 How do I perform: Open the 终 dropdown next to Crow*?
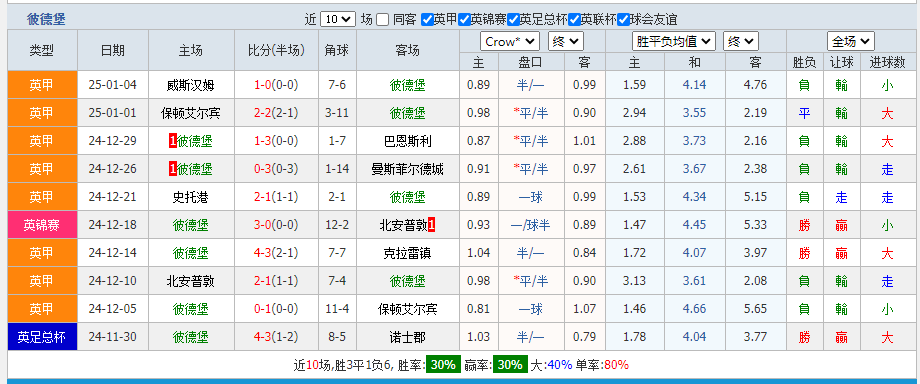coord(566,42)
